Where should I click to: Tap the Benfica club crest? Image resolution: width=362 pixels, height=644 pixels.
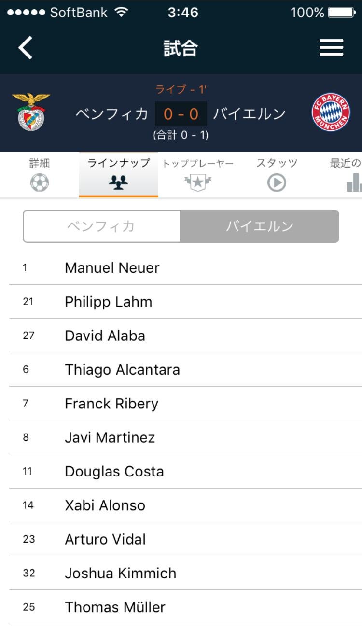click(x=31, y=112)
